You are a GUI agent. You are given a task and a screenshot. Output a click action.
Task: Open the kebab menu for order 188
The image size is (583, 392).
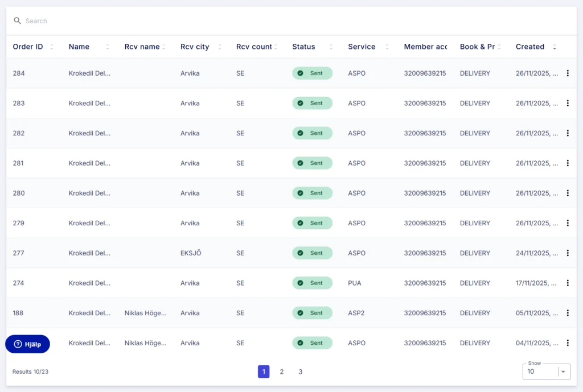point(568,313)
